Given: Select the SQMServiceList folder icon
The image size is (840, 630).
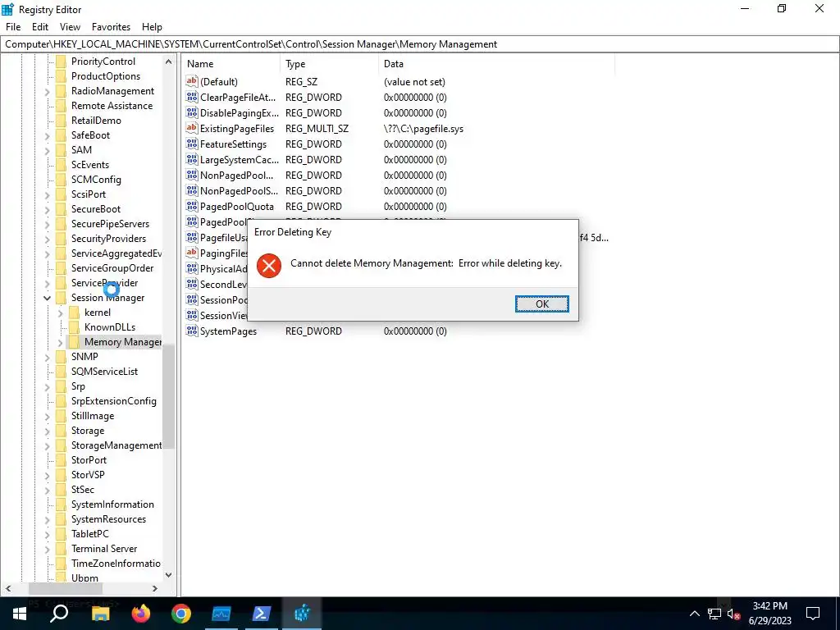Looking at the screenshot, I should click(x=61, y=372).
